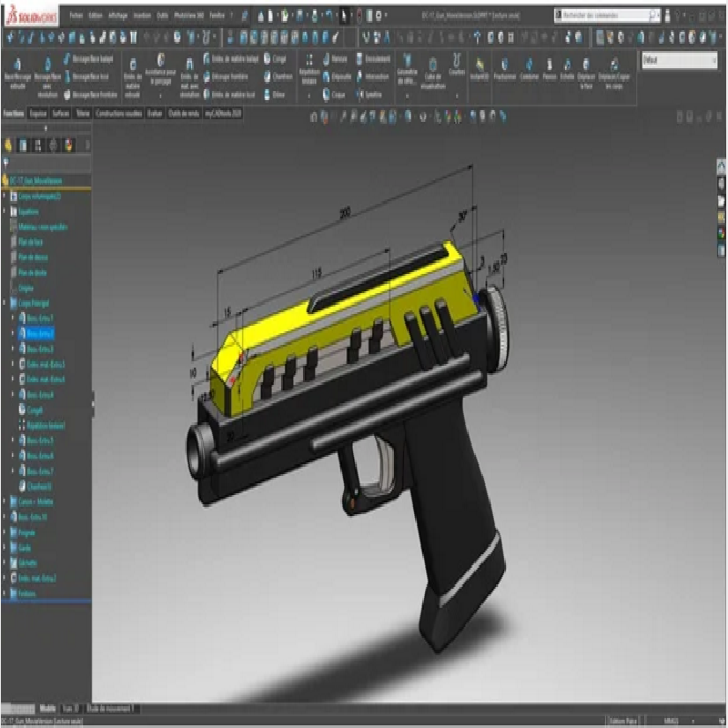The height and width of the screenshot is (728, 728).
Task: Click the Rechercher des commandes search field
Action: click(607, 15)
